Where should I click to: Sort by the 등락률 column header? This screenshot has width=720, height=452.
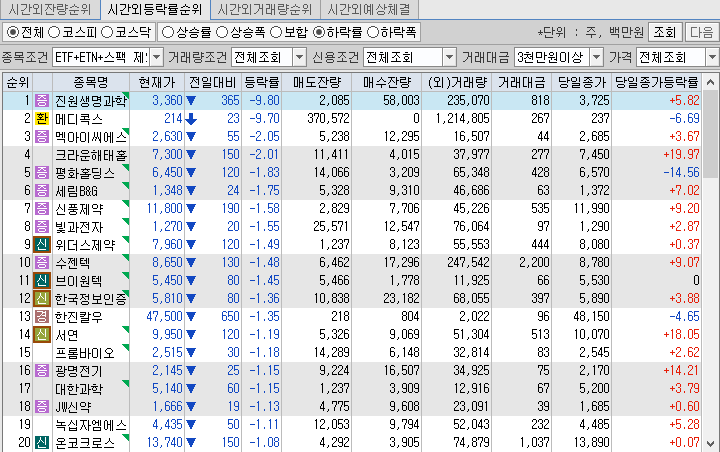[262, 82]
